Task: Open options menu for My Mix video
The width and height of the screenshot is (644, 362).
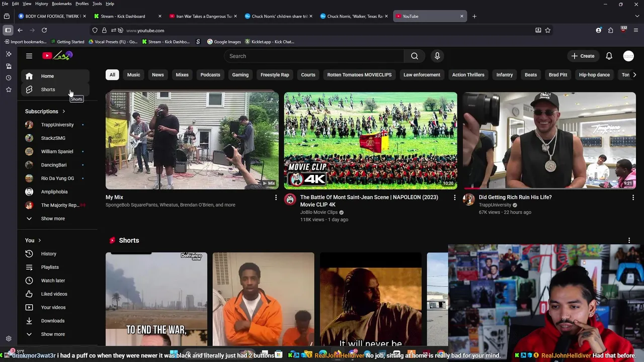Action: [276, 198]
